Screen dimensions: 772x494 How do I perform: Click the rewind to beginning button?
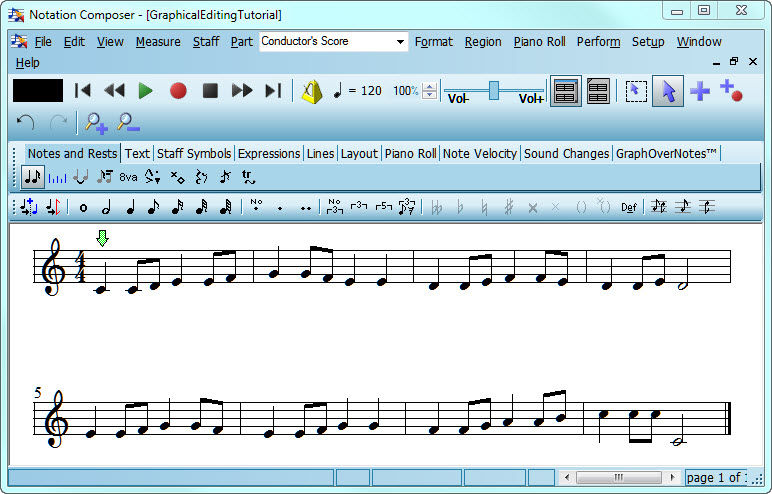pyautogui.click(x=83, y=91)
